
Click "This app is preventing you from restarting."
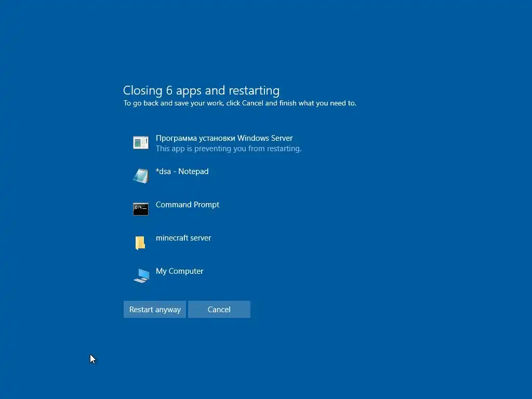pos(229,149)
